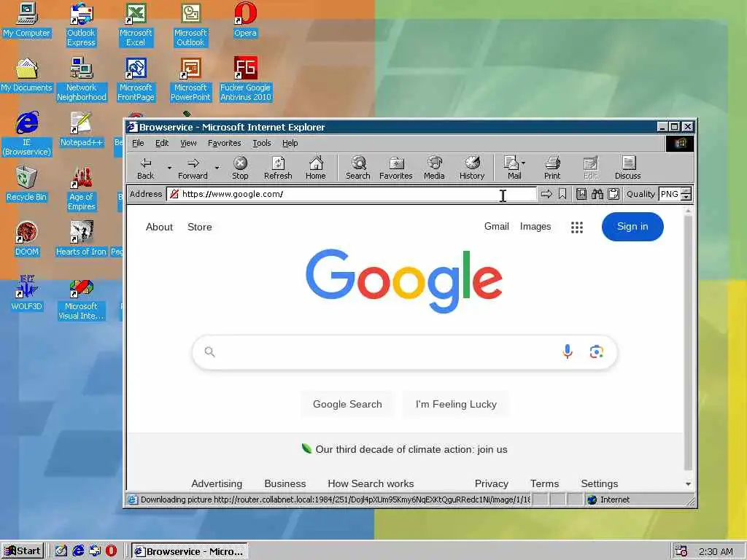Screen dimensions: 747x560
Task: Click the blue Sign in button
Action: (632, 227)
